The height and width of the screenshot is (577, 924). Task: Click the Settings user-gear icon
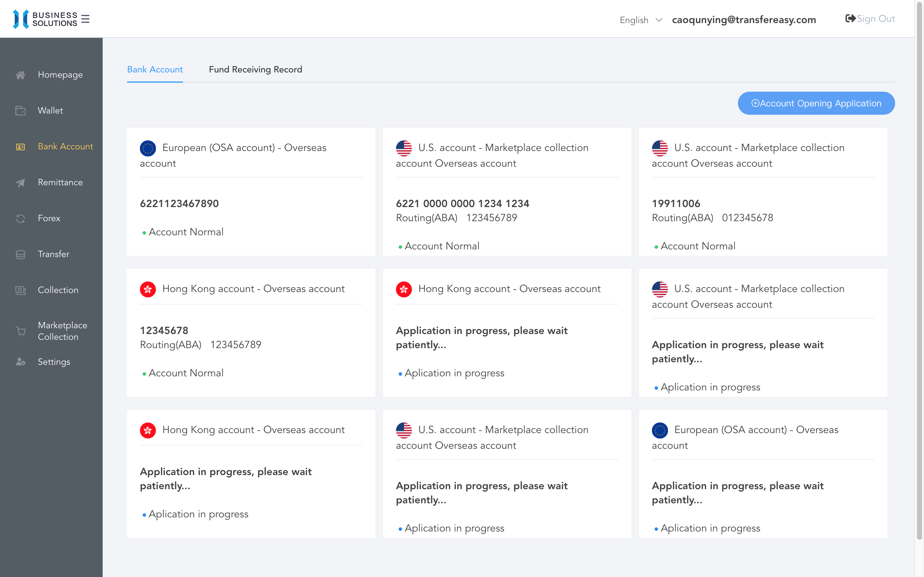21,362
